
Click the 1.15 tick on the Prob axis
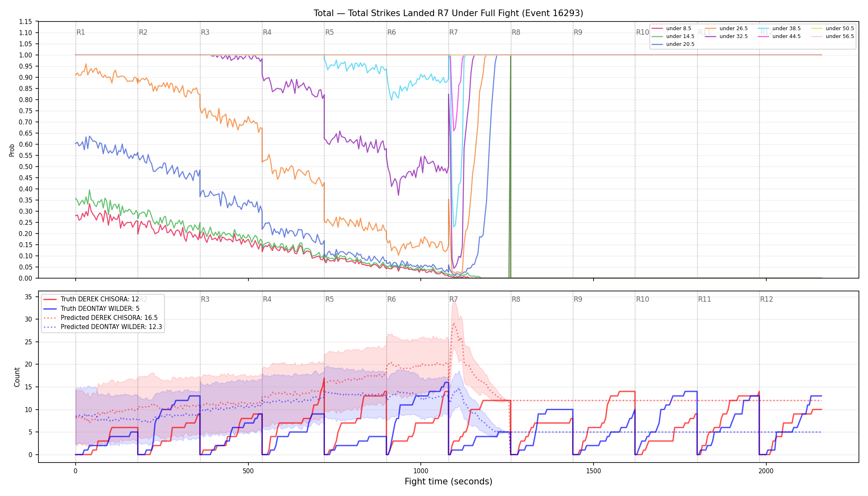[x=26, y=21]
